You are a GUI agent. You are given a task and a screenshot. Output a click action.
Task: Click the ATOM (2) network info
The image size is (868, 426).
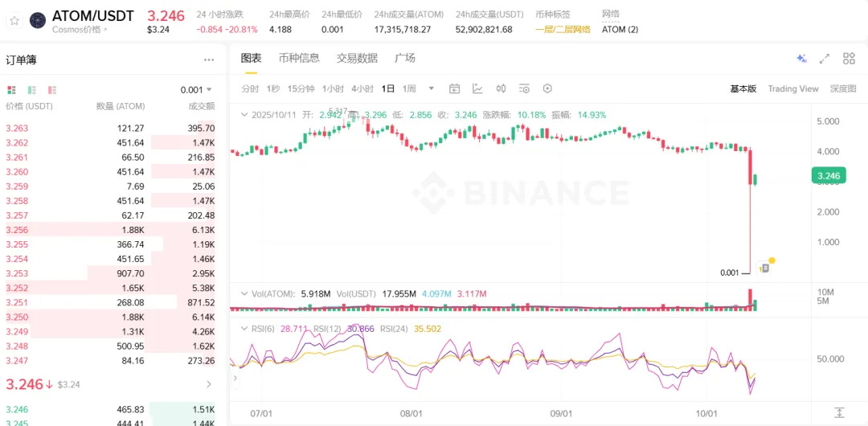[x=620, y=30]
